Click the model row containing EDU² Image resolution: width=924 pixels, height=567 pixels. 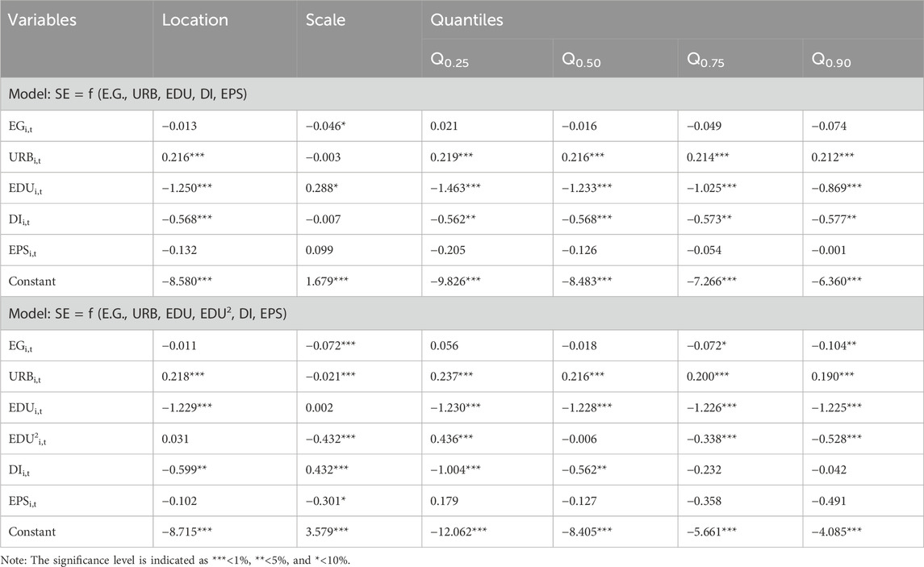point(462,313)
